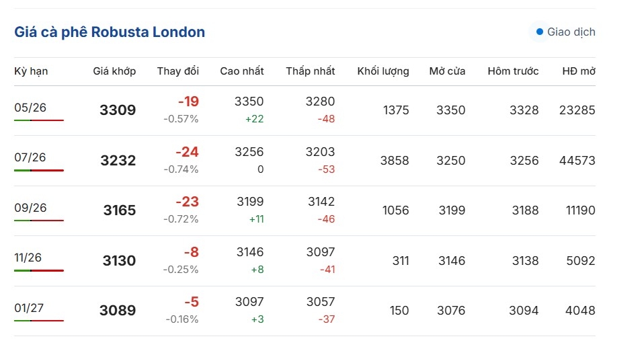Pick the 01/27 contract term

pos(30,308)
